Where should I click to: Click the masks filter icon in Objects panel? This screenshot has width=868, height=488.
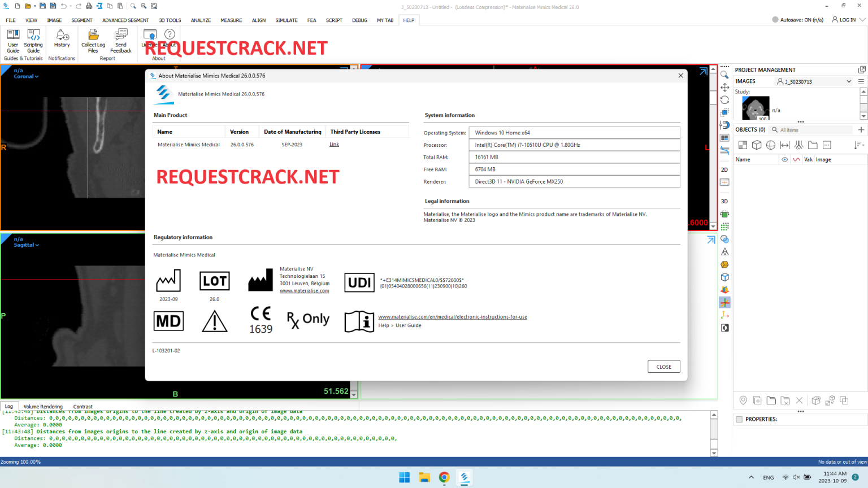tap(743, 145)
